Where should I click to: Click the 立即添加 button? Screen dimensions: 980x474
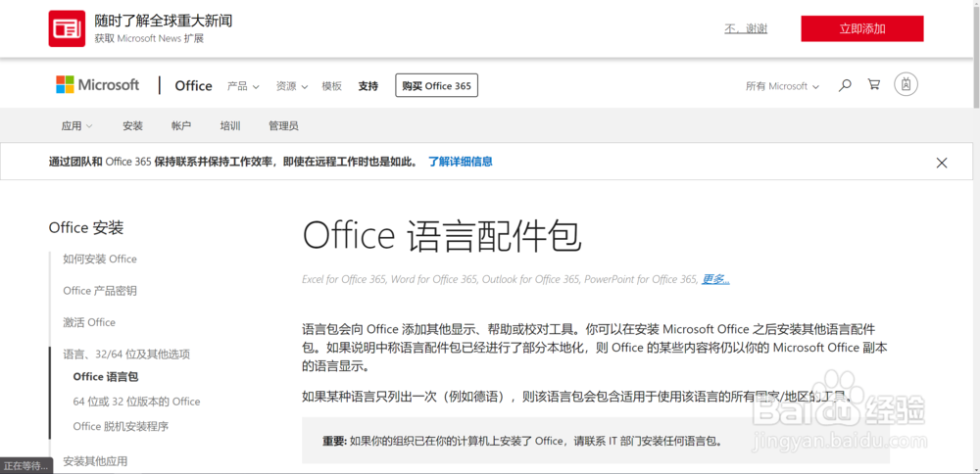(861, 28)
